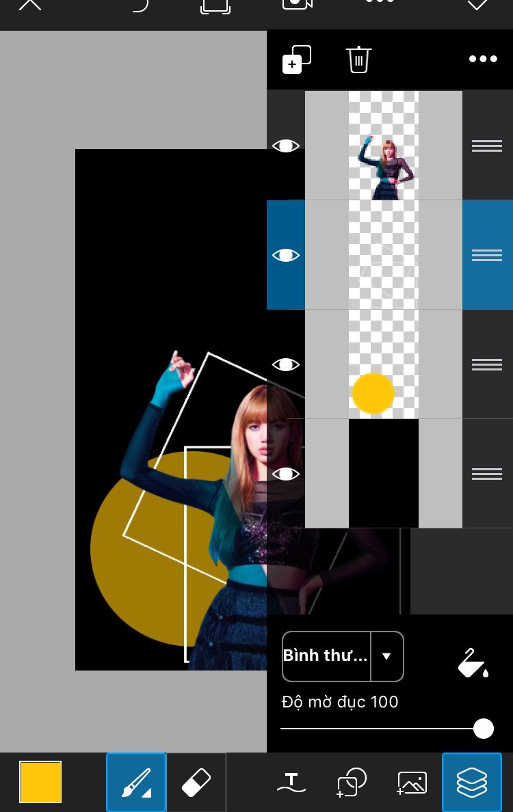The width and height of the screenshot is (513, 812).
Task: Tap the paint bucket fill icon
Action: [473, 663]
